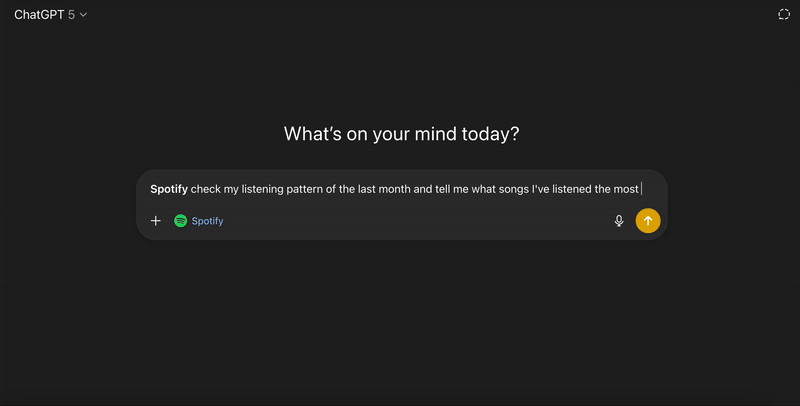Click the microphone dictation icon

619,221
